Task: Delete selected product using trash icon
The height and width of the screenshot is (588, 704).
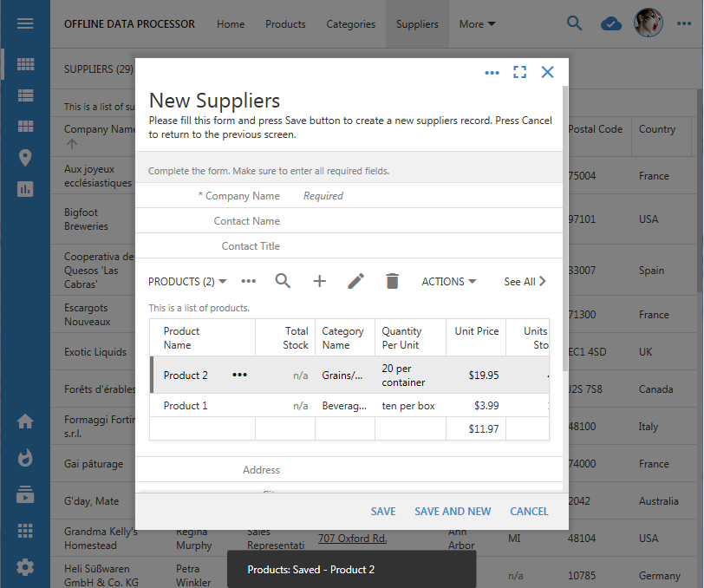Action: pyautogui.click(x=392, y=281)
